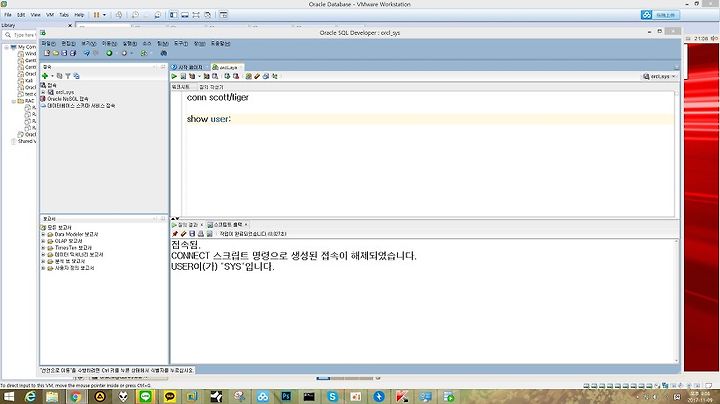Image resolution: width=720 pixels, height=404 pixels.
Task: Open the green LINE app on the taskbar
Action: (x=146, y=396)
